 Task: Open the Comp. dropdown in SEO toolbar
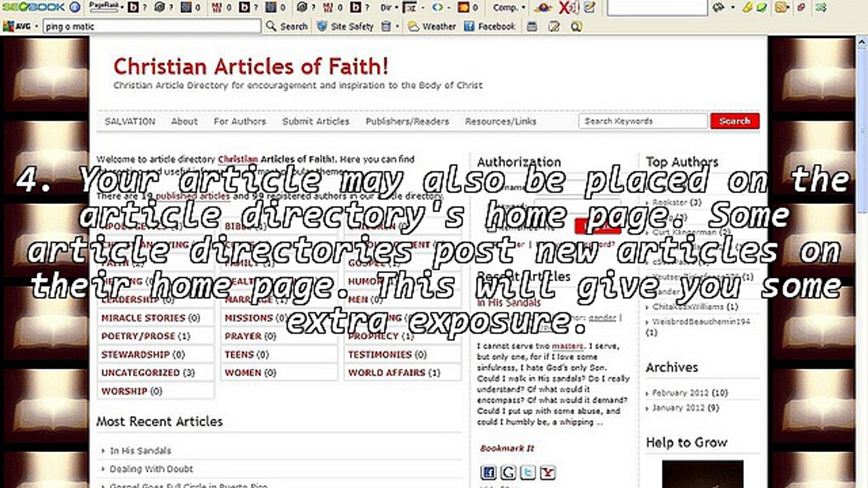tap(509, 7)
